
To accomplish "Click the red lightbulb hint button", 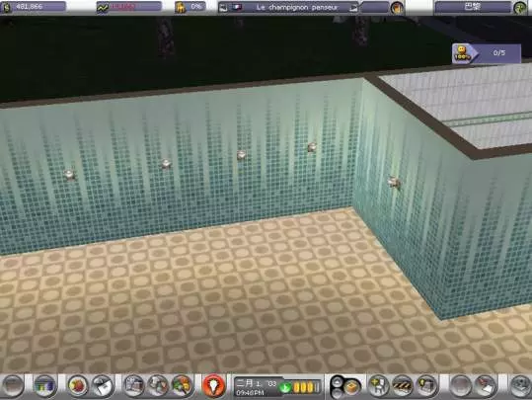I will pyautogui.click(x=214, y=386).
